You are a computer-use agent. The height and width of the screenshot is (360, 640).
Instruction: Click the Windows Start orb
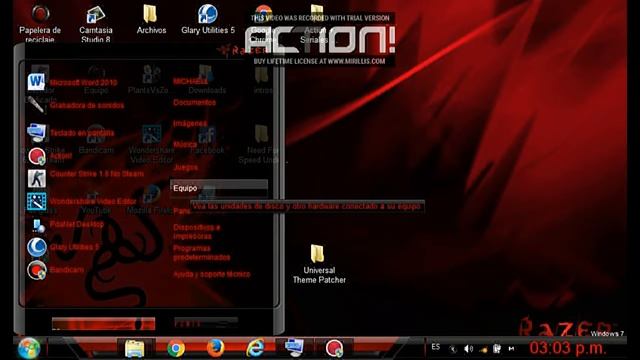(x=29, y=348)
